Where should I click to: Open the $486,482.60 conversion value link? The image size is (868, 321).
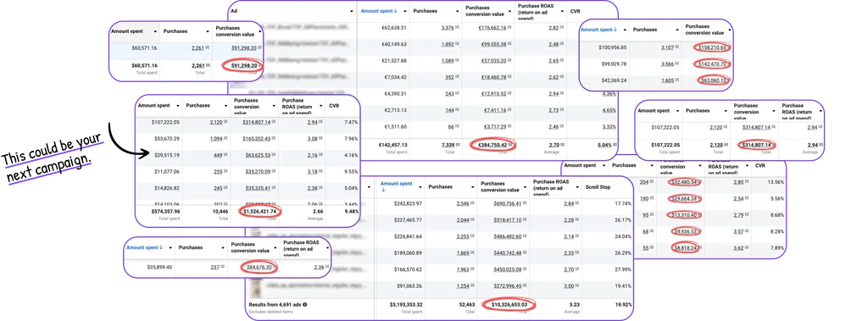pos(507,237)
